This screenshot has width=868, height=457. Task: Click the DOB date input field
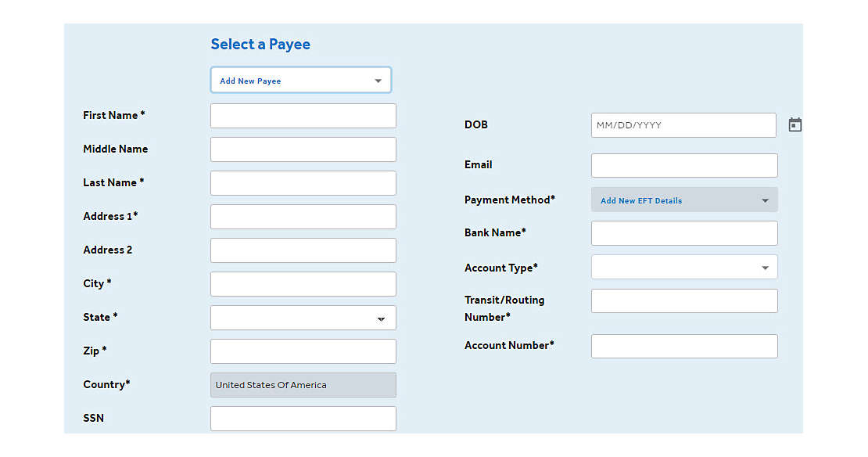683,125
